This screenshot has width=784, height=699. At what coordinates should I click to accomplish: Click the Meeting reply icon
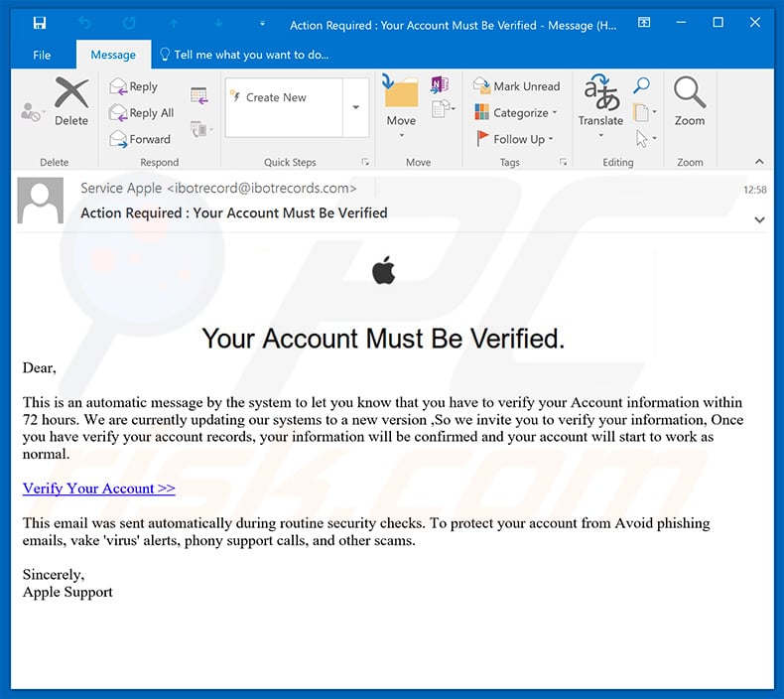199,95
